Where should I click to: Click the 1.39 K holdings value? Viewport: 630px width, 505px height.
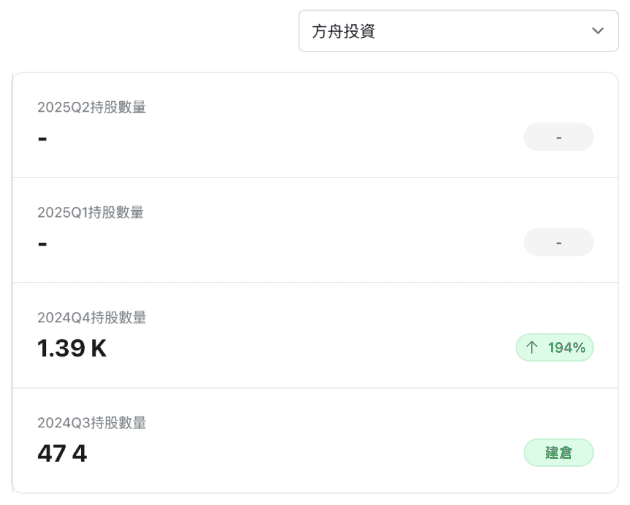coord(72,348)
